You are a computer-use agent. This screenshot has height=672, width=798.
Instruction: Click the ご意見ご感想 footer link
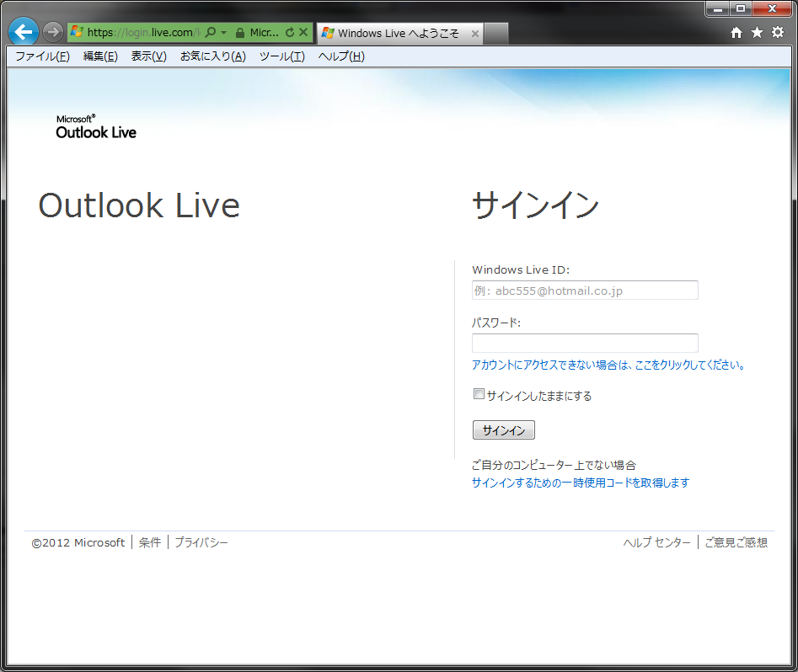tap(736, 543)
